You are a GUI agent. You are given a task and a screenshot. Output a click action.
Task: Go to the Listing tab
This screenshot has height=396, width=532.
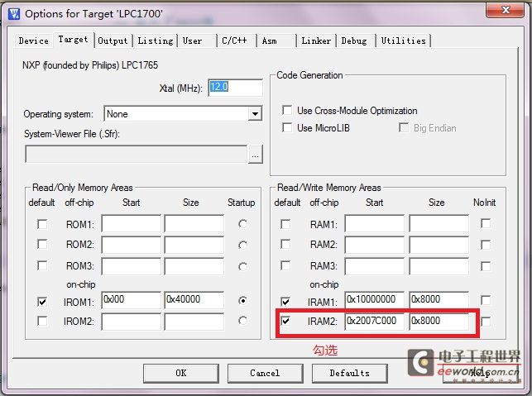point(155,41)
